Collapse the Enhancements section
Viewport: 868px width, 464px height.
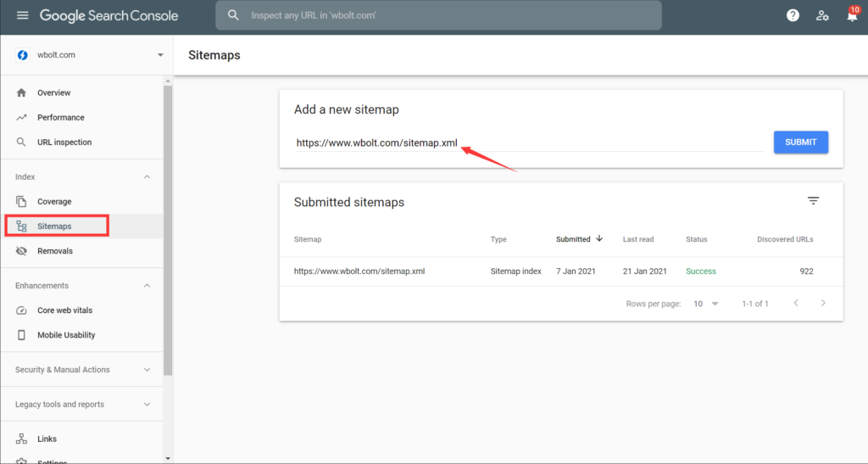point(147,286)
